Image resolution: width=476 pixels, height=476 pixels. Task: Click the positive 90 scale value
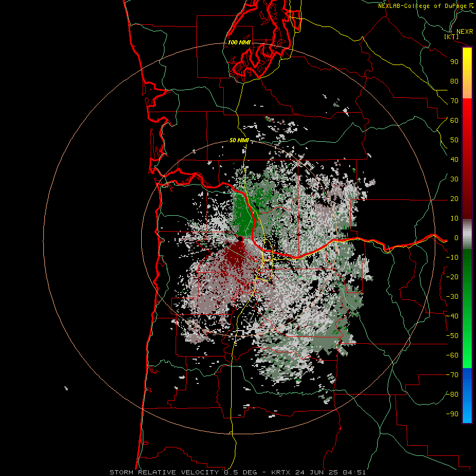(x=454, y=62)
